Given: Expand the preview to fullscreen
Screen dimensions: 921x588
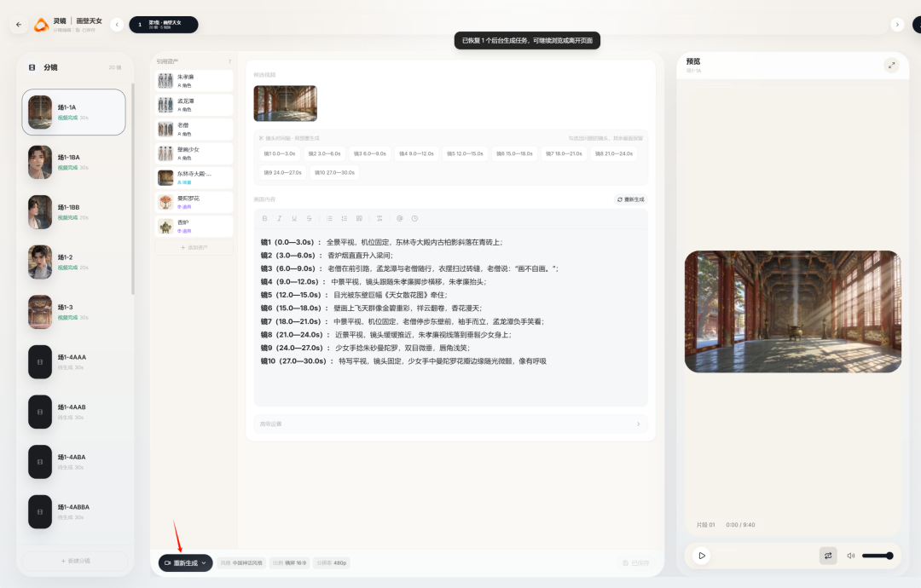Looking at the screenshot, I should 891,65.
